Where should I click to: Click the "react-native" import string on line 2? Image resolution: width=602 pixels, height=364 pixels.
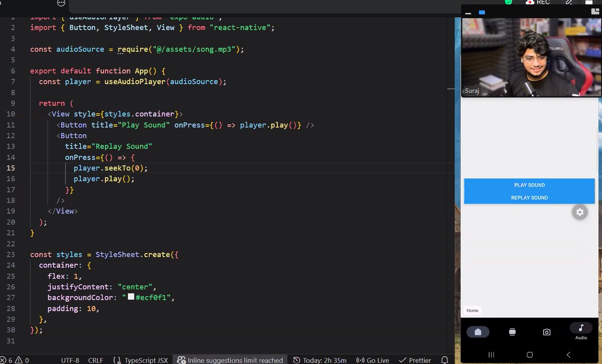coord(240,28)
